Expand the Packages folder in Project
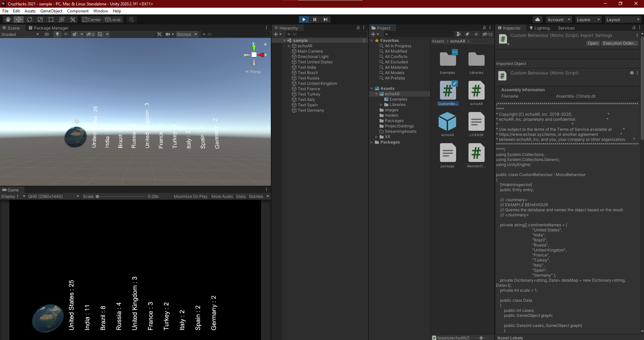 [372, 142]
